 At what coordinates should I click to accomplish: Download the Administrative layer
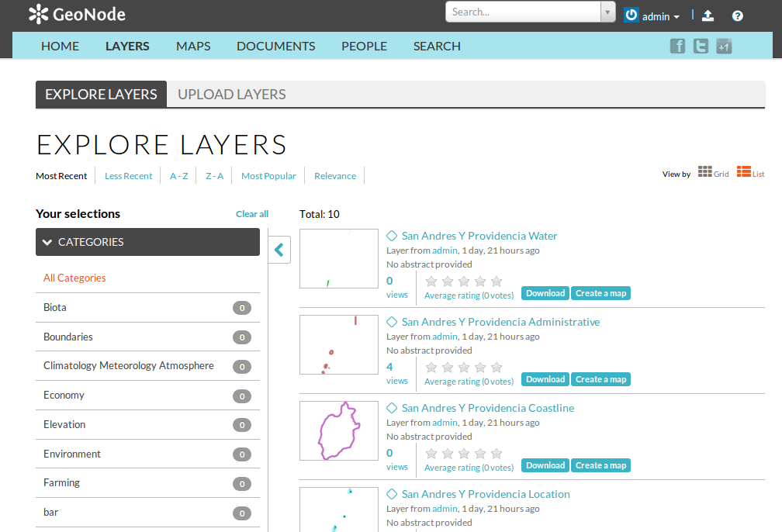[545, 379]
